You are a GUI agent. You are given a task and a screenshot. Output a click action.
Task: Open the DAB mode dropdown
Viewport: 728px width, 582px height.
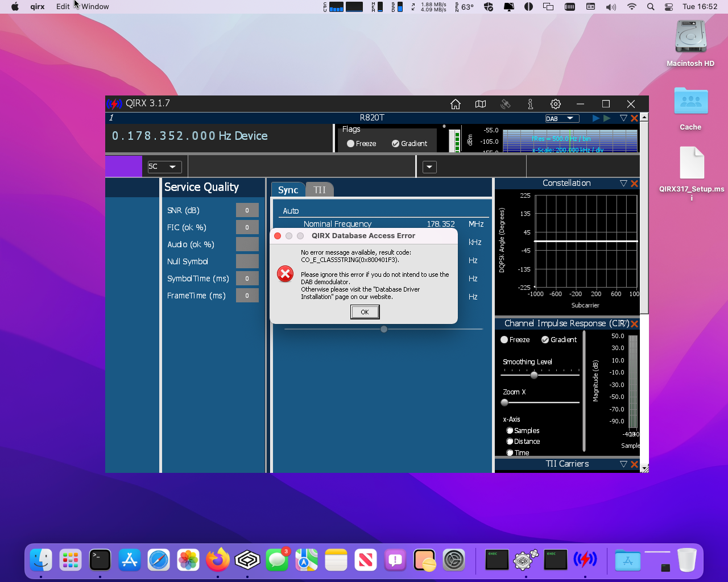(x=562, y=119)
